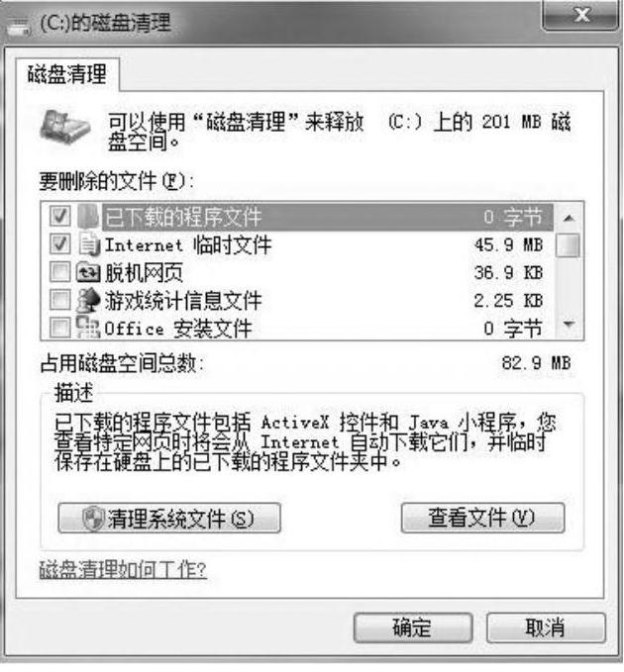Select the Internet 临时文件 document icon
This screenshot has width=624, height=672.
point(89,244)
